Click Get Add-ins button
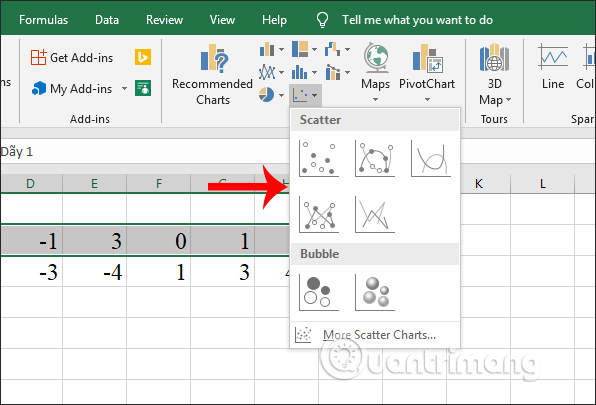 click(x=72, y=57)
